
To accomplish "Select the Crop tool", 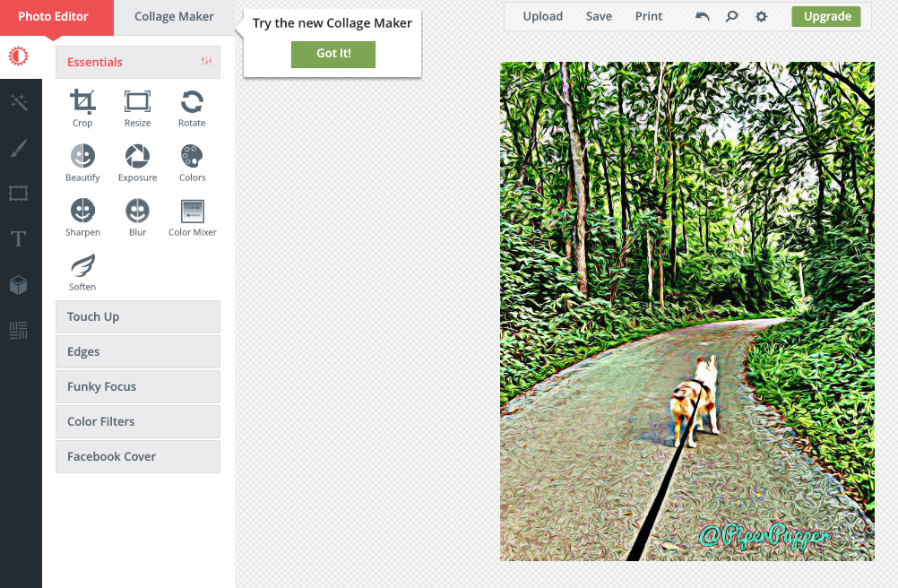I will (82, 108).
